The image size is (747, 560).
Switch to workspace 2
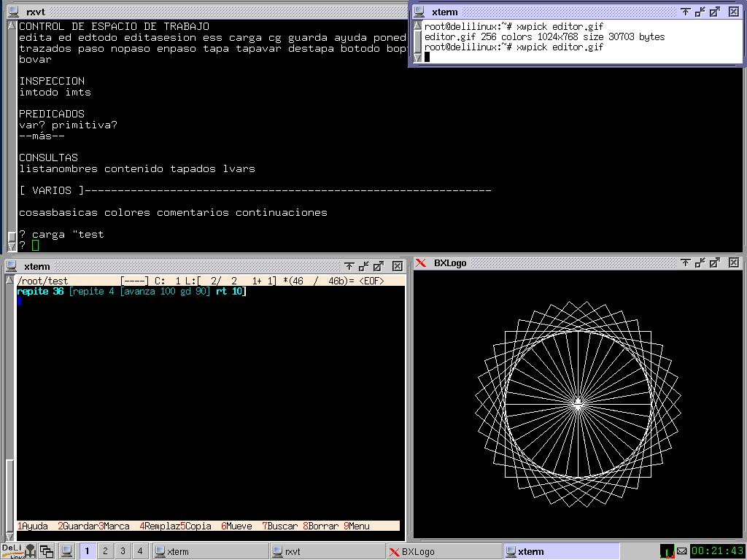[x=105, y=551]
